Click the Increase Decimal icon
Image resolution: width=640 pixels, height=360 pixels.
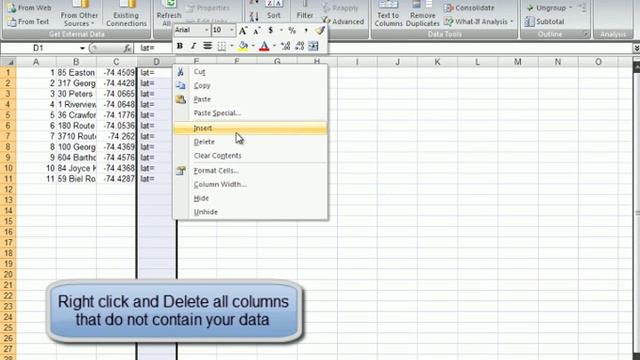pos(285,46)
